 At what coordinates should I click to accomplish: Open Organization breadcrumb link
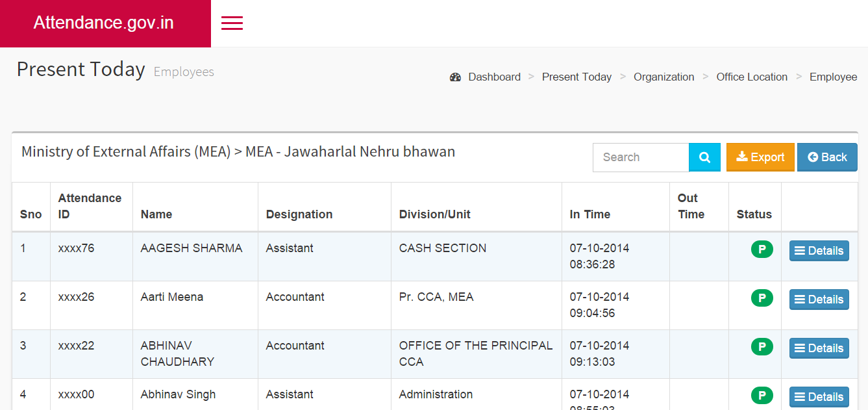663,77
